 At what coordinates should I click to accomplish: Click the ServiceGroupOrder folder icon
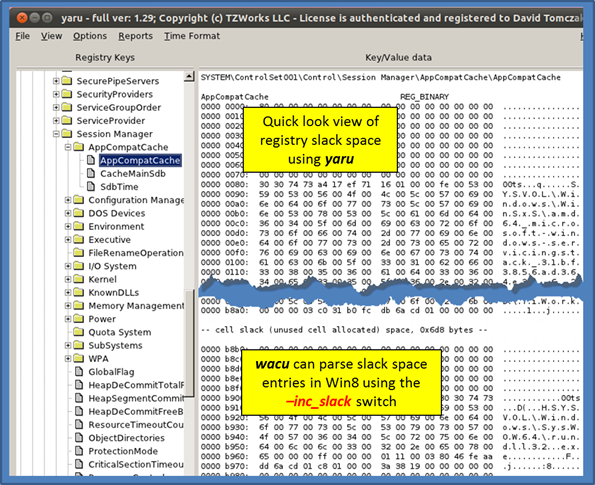coord(67,107)
